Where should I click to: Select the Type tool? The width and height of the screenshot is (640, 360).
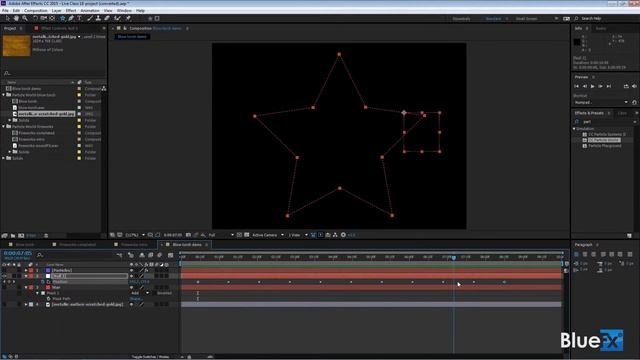pyautogui.click(x=80, y=18)
